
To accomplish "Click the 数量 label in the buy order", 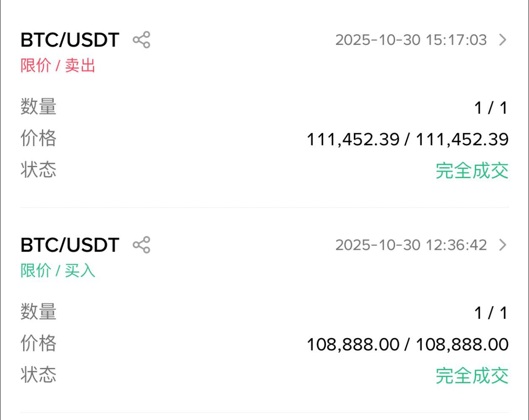I will point(38,312).
